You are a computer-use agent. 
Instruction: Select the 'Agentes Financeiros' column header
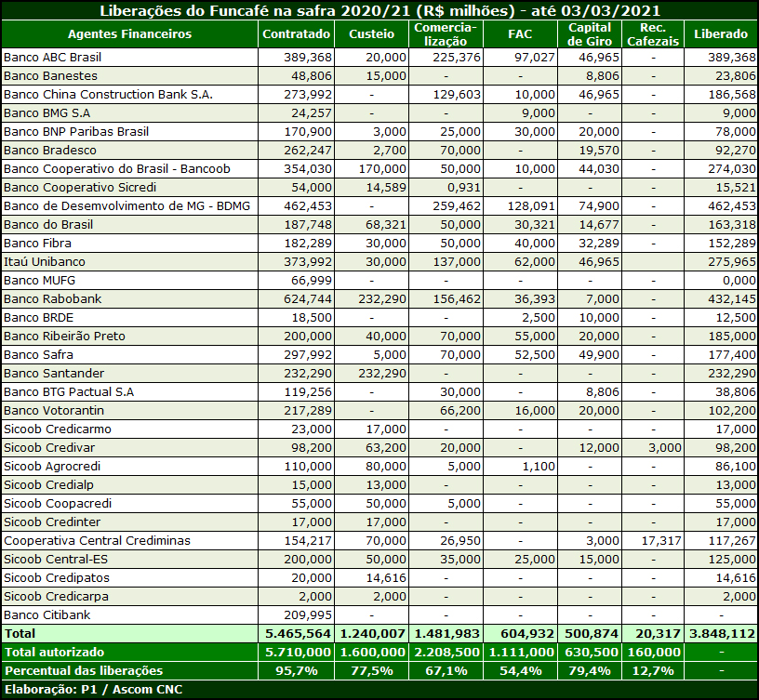tap(129, 33)
